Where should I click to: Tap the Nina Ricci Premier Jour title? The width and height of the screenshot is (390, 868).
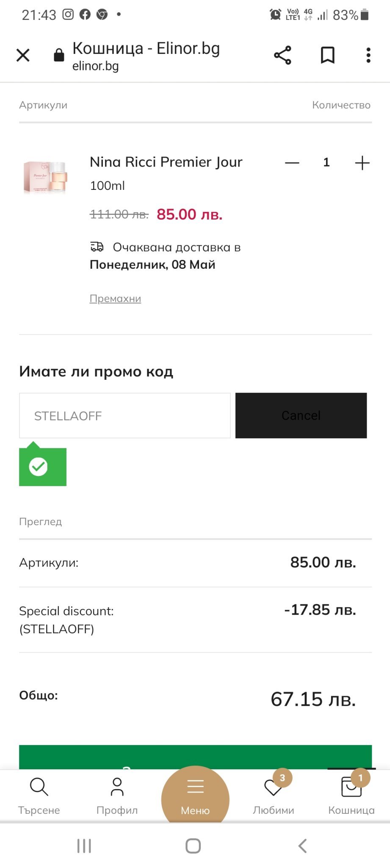166,162
